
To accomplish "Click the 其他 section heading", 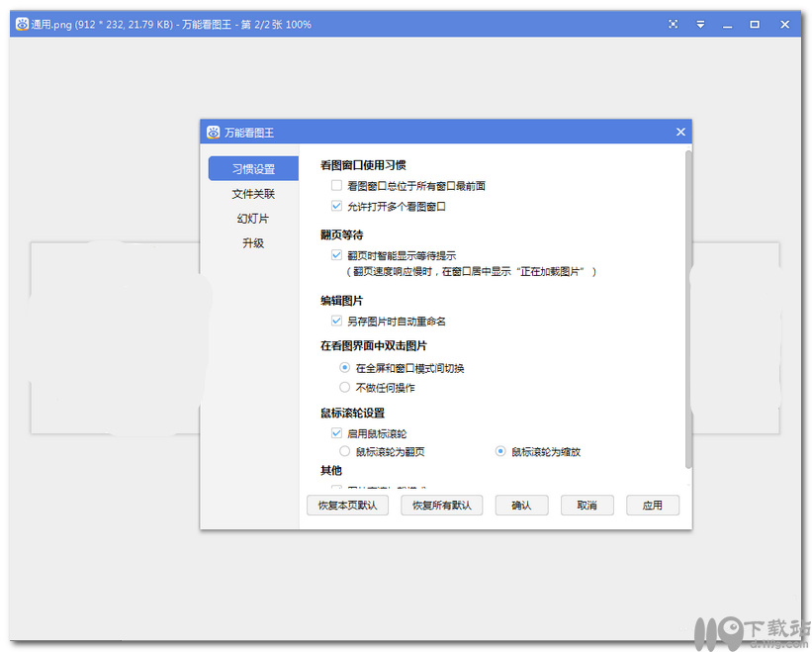I will click(331, 471).
